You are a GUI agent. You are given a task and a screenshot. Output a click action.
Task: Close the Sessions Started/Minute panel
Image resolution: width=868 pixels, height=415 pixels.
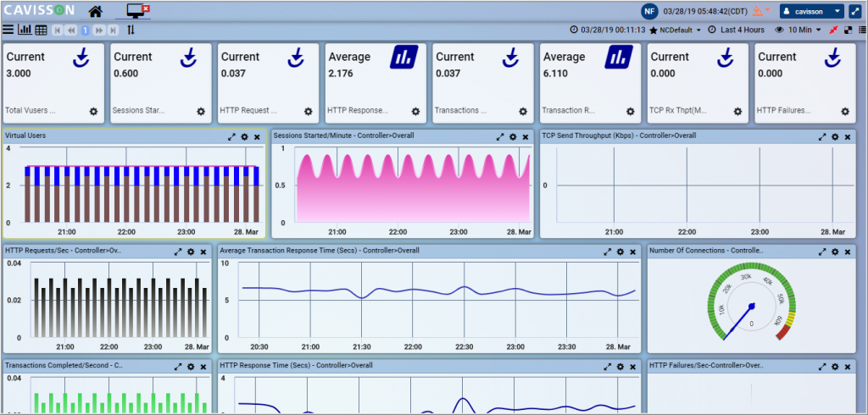[x=526, y=136]
